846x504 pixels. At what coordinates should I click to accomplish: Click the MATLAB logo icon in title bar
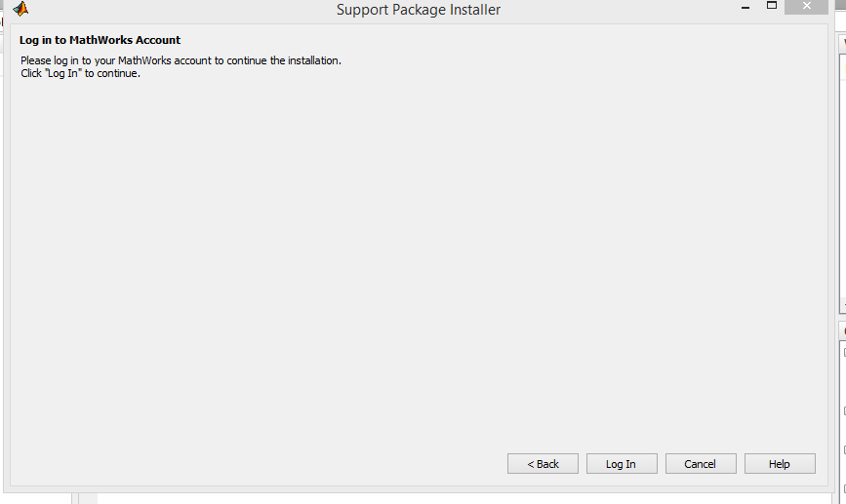pos(20,9)
